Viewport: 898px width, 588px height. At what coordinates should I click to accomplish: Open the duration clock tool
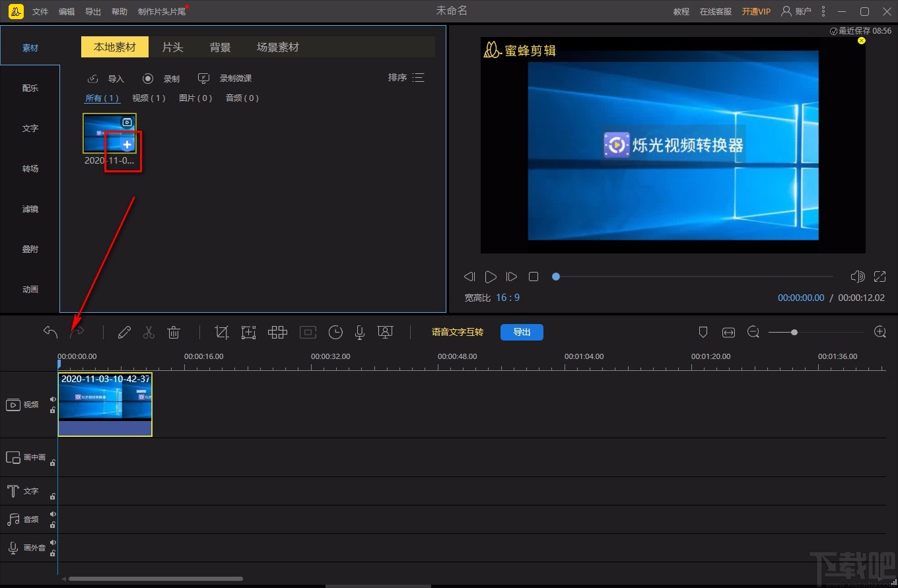tap(335, 332)
